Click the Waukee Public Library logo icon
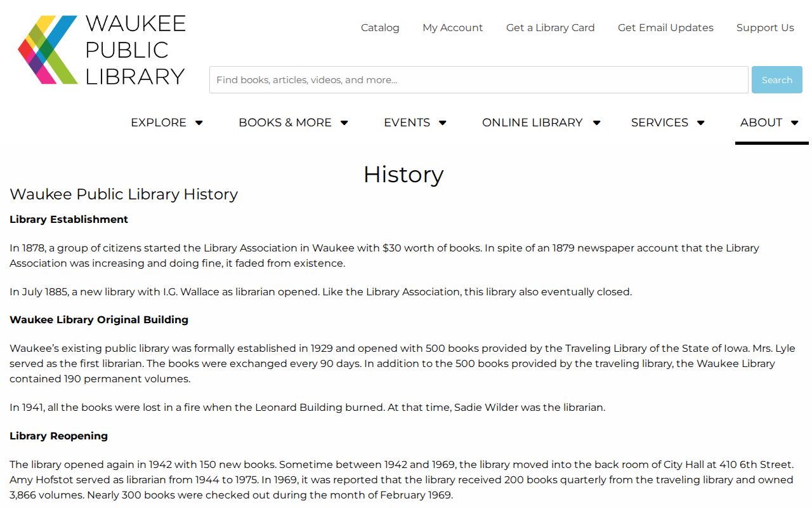The image size is (812, 508). 48,50
